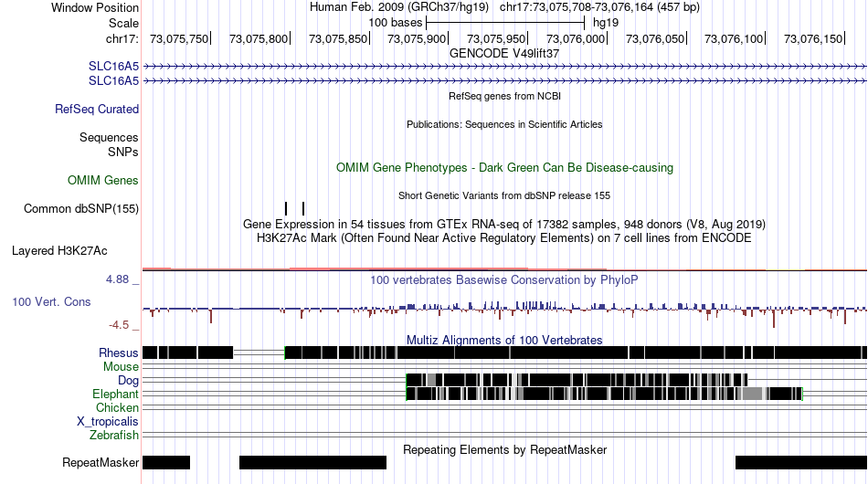Click the GTEx Gene Expression track title
The image size is (868, 484).
click(x=504, y=224)
